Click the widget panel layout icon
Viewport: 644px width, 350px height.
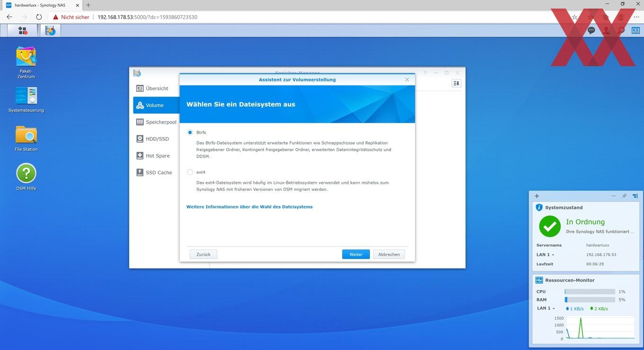635,196
